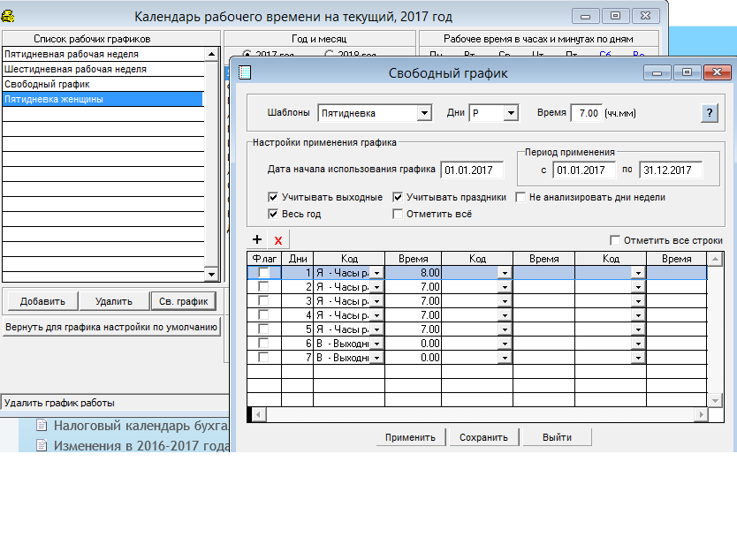
Task: Uncheck Учитывать выходные checkbox
Action: 274,198
